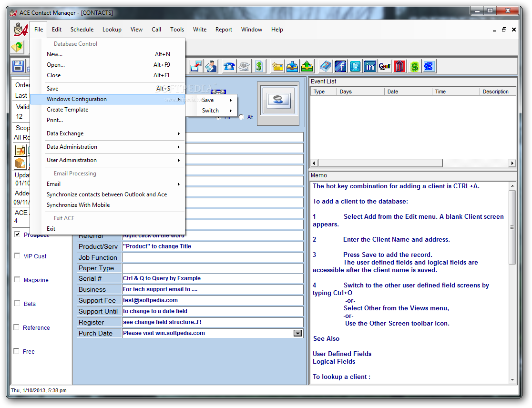Click the person with calculator toolbar icon

tap(211, 66)
